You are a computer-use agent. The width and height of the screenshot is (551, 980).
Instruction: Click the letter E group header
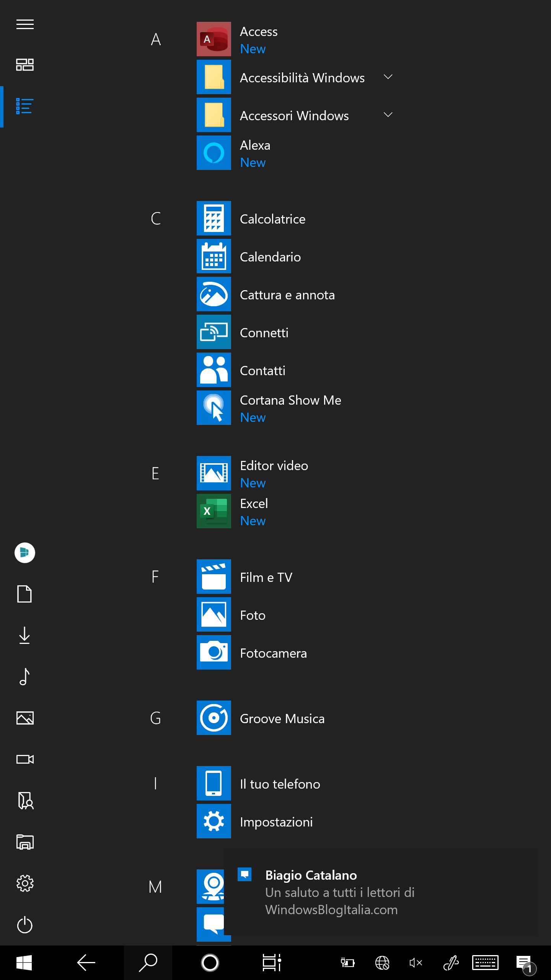click(x=155, y=473)
